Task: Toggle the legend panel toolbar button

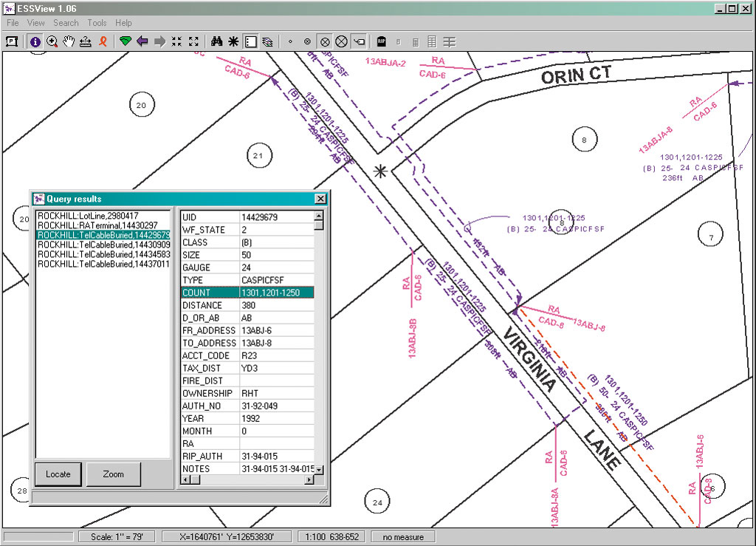Action: tap(250, 41)
